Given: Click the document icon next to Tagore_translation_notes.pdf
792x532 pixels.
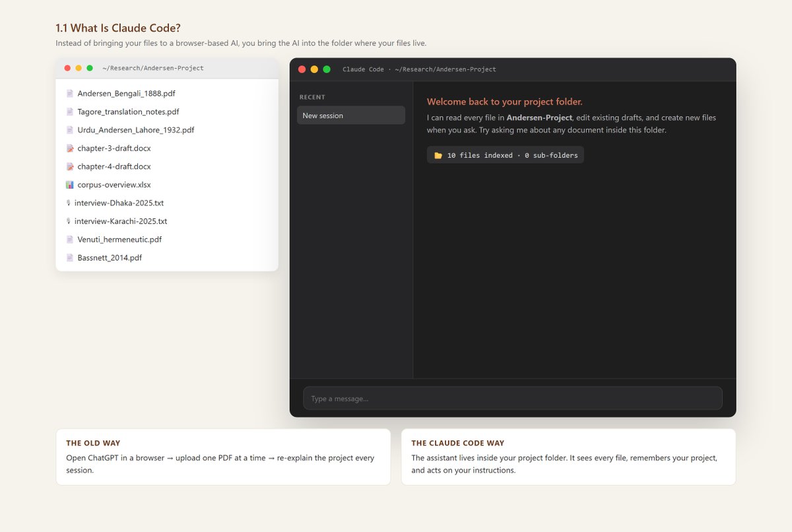Looking at the screenshot, I should click(x=70, y=112).
